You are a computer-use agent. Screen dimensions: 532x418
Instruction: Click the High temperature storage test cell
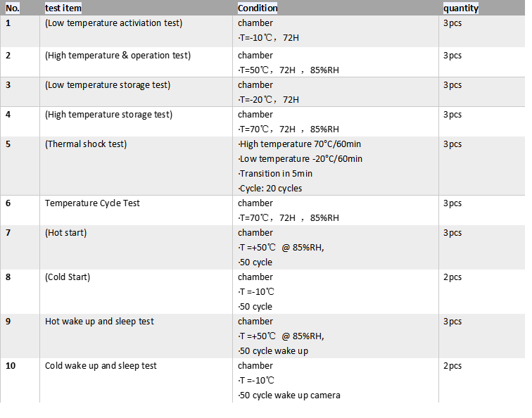pyautogui.click(x=108, y=115)
